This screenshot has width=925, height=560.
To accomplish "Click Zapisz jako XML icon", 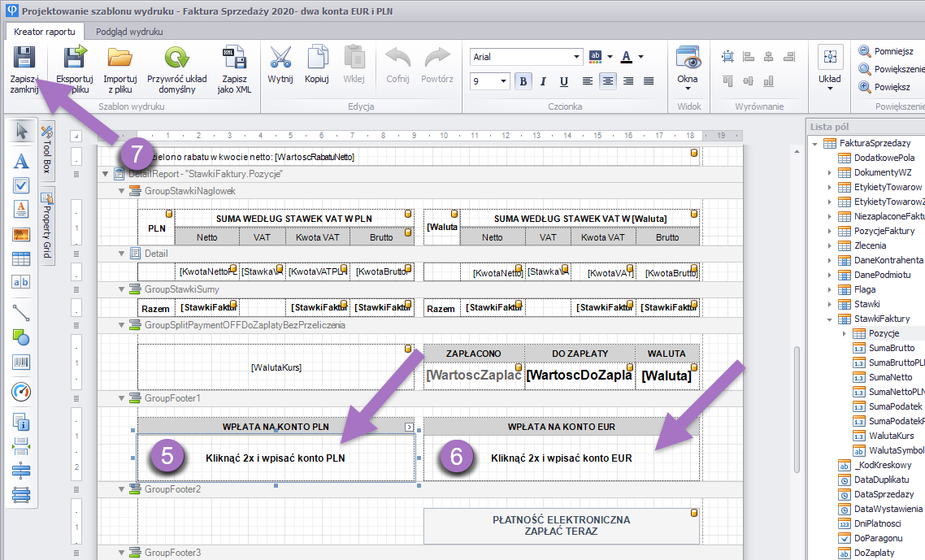I will 232,59.
